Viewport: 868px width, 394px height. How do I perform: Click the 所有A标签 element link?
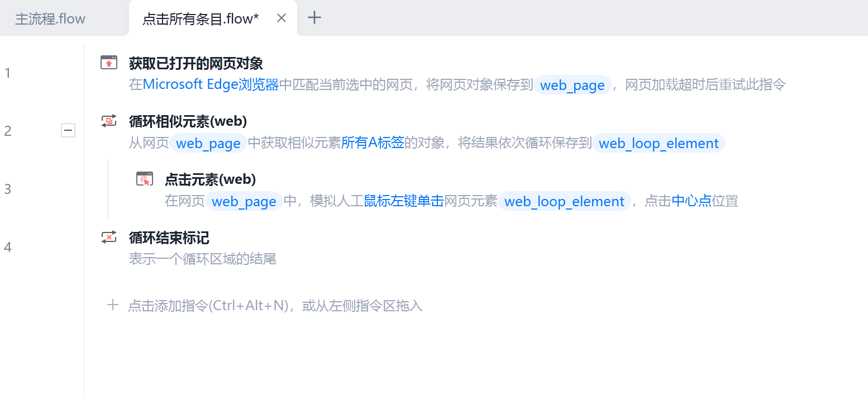[373, 143]
